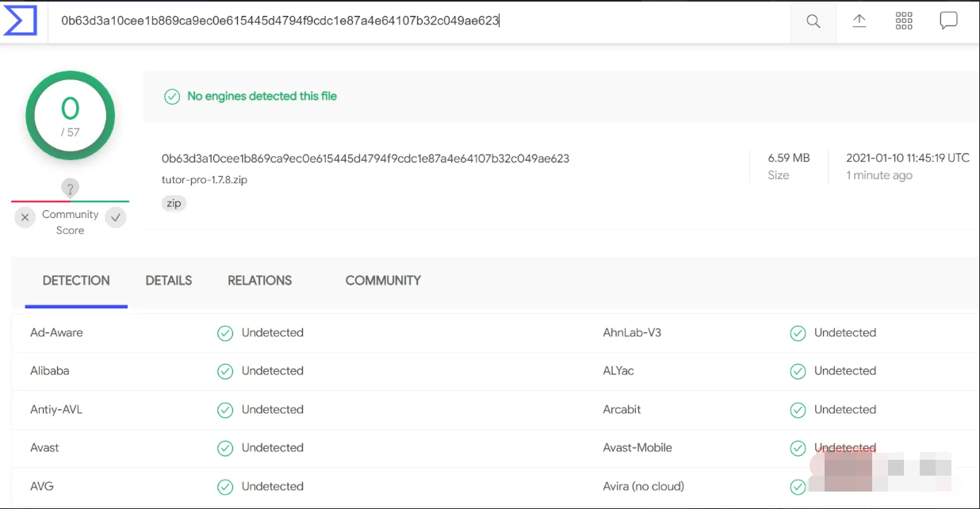Select the Alibaba Undetected check icon
This screenshot has width=980, height=509.
click(x=225, y=371)
